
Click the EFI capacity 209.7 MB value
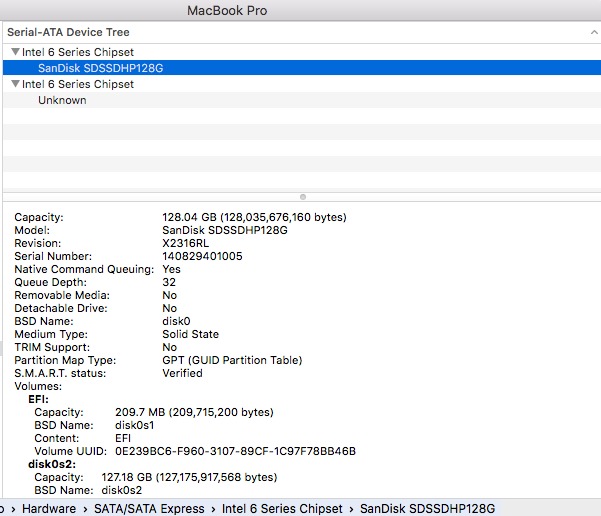click(x=194, y=412)
